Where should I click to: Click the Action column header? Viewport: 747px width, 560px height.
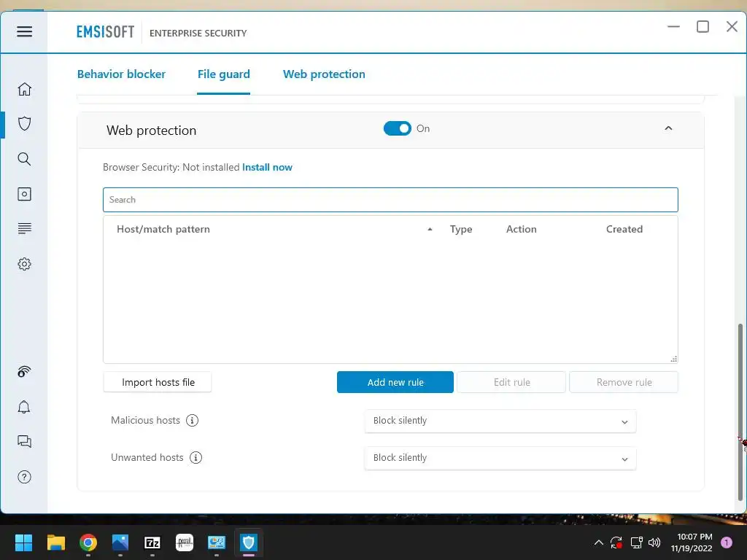coord(521,229)
